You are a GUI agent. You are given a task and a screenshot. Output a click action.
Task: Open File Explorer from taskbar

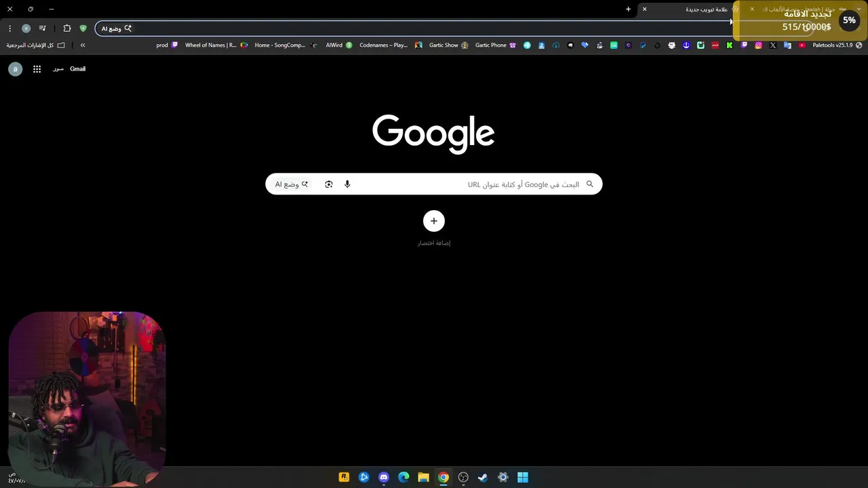click(423, 477)
